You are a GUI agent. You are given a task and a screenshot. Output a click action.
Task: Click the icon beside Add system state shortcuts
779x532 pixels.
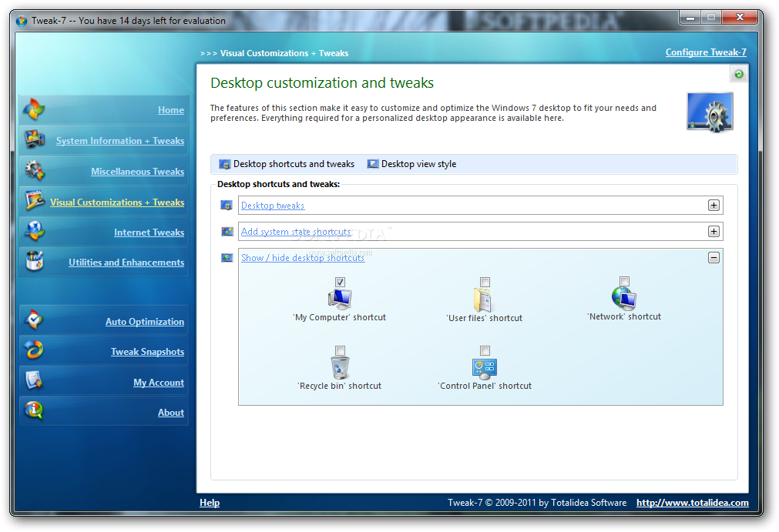click(x=227, y=231)
